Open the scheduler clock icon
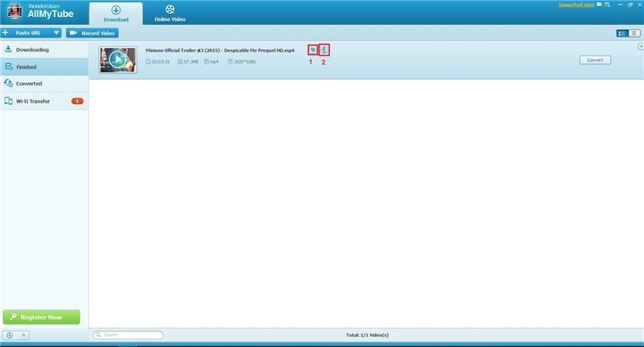 click(x=9, y=335)
